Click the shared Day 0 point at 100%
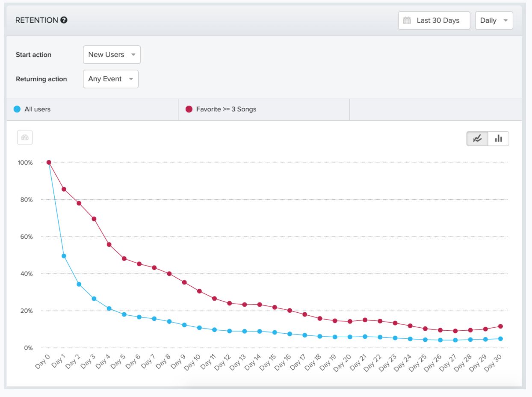532x397 pixels. (x=49, y=163)
